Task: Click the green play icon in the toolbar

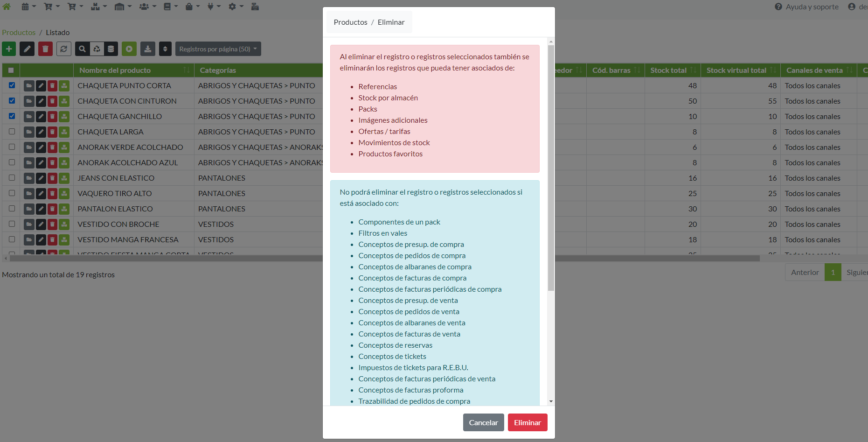Action: tap(129, 49)
